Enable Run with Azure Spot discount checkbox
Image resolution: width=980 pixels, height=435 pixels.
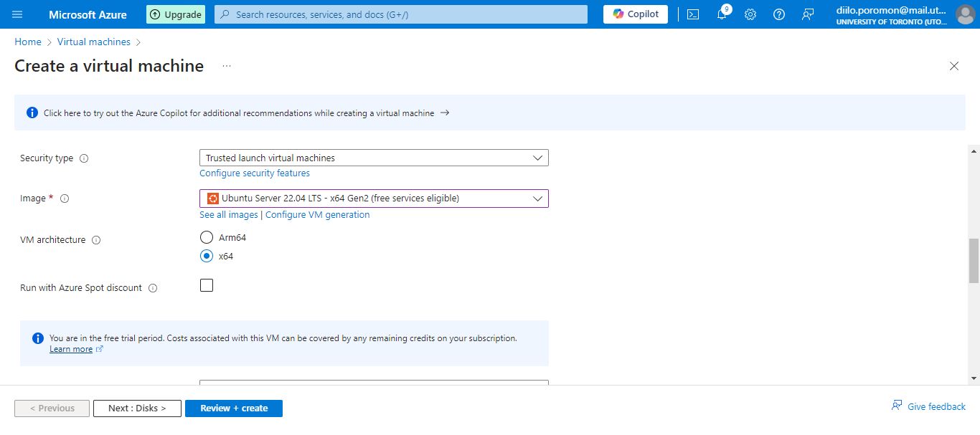click(207, 285)
